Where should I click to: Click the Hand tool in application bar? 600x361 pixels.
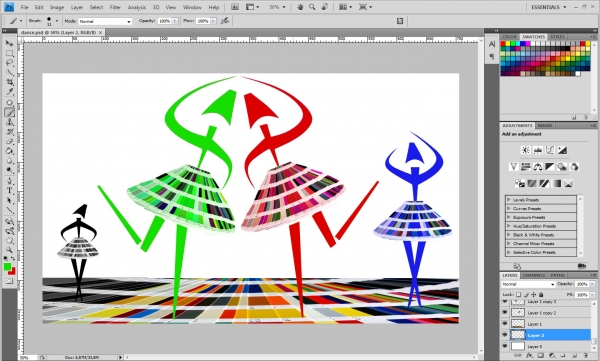[300, 7]
